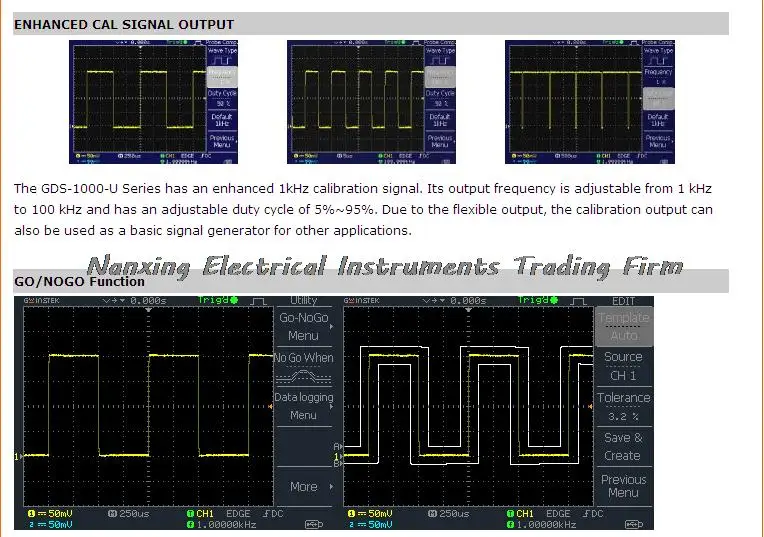This screenshot has width=764, height=537.
Task: Click the GW INSTEK logo on right scope
Action: click(x=362, y=301)
